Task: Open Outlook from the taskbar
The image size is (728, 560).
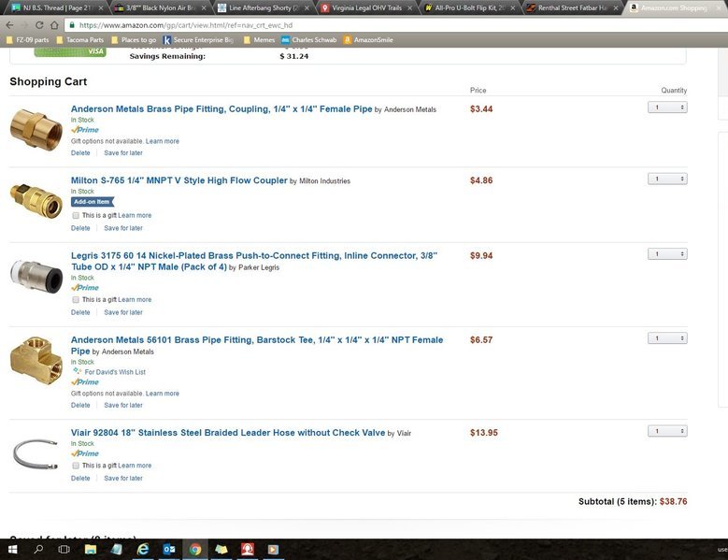Action: [x=169, y=550]
